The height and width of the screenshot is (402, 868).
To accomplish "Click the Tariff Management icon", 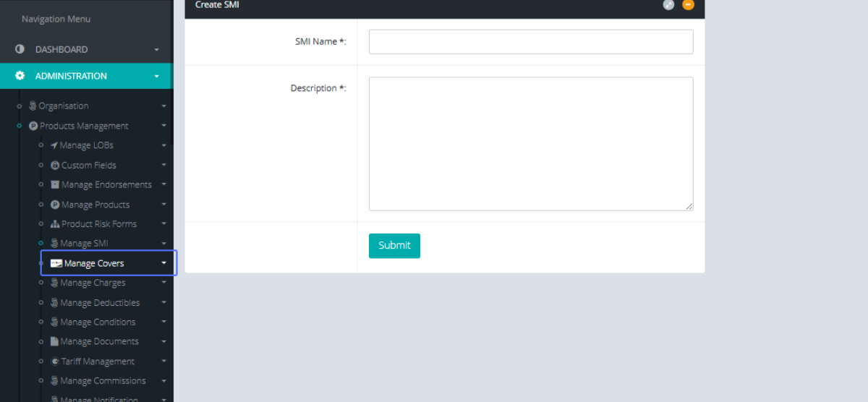I will (55, 362).
